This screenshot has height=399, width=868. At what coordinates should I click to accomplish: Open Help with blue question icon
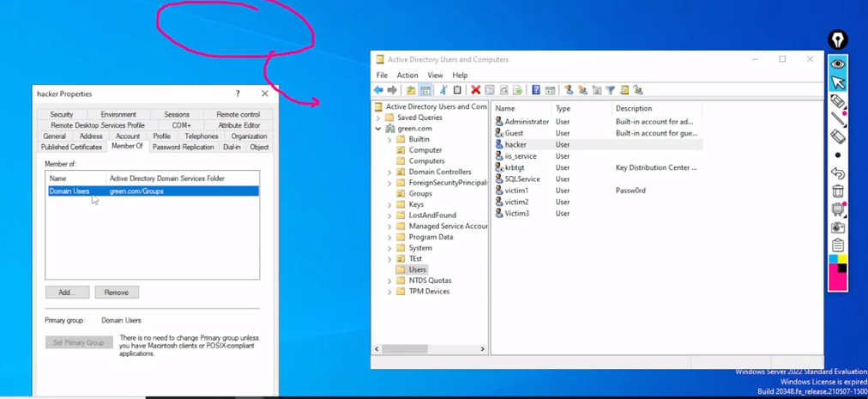[x=536, y=90]
